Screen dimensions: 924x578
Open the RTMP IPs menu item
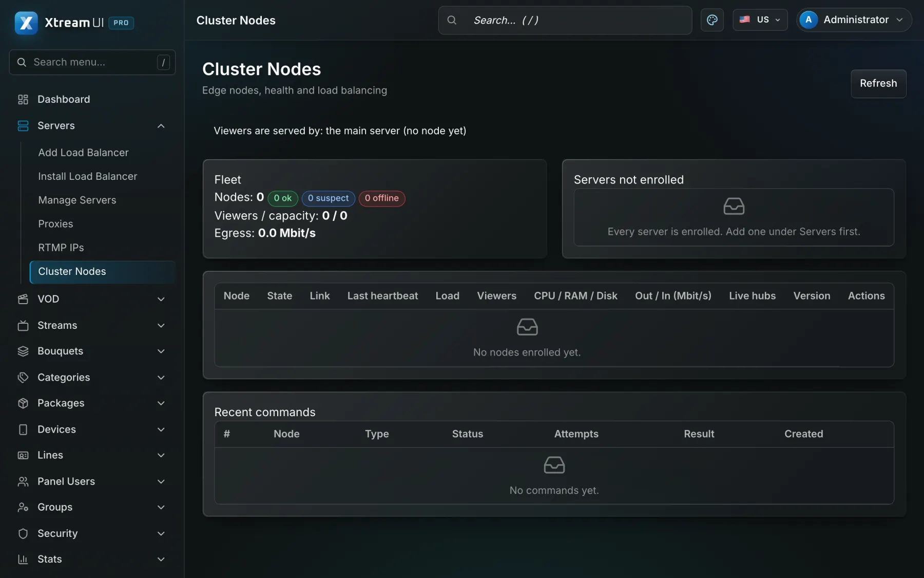point(61,248)
